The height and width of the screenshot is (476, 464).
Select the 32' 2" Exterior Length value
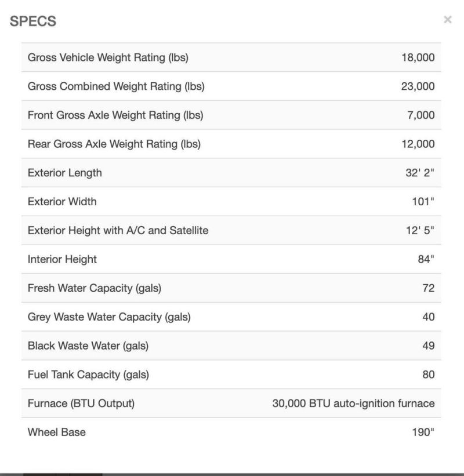pyautogui.click(x=420, y=173)
